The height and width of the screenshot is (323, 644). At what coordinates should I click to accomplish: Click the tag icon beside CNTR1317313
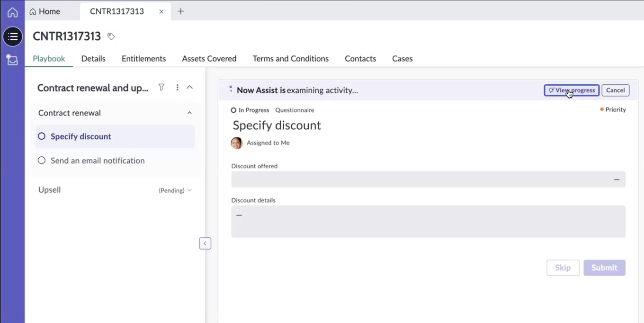pos(111,36)
